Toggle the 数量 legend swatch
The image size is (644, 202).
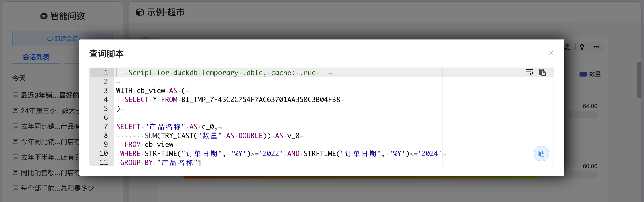(x=583, y=74)
